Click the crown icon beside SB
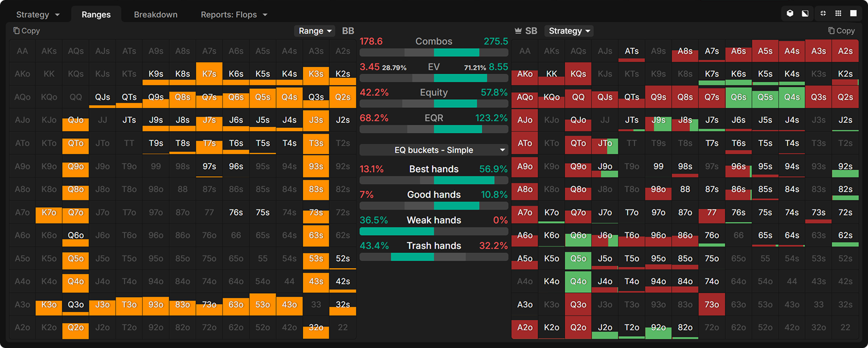 coord(518,31)
